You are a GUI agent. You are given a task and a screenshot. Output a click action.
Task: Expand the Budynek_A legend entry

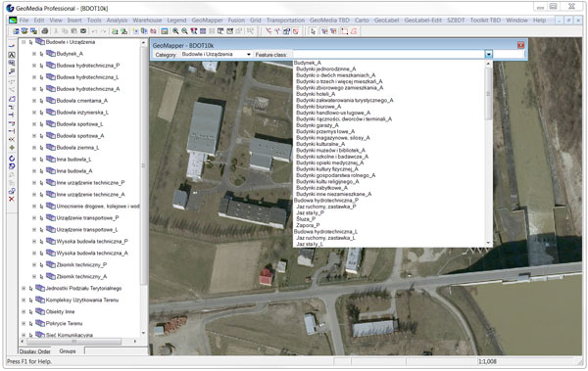[x=34, y=54]
